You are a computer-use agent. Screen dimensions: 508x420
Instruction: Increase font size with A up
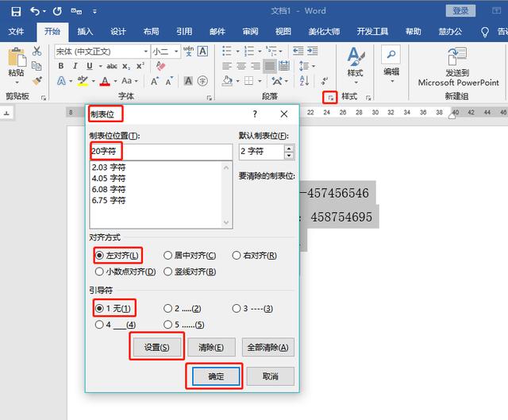(x=155, y=81)
